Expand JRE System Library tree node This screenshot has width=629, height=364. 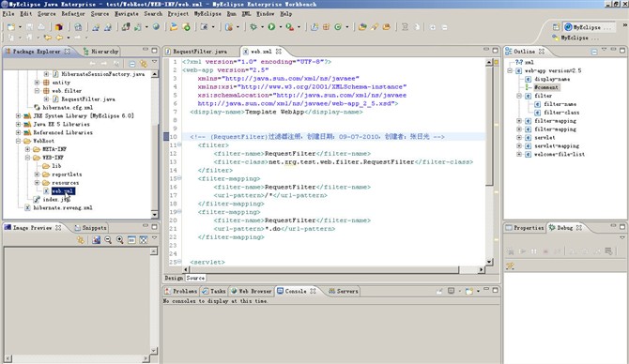(19, 115)
